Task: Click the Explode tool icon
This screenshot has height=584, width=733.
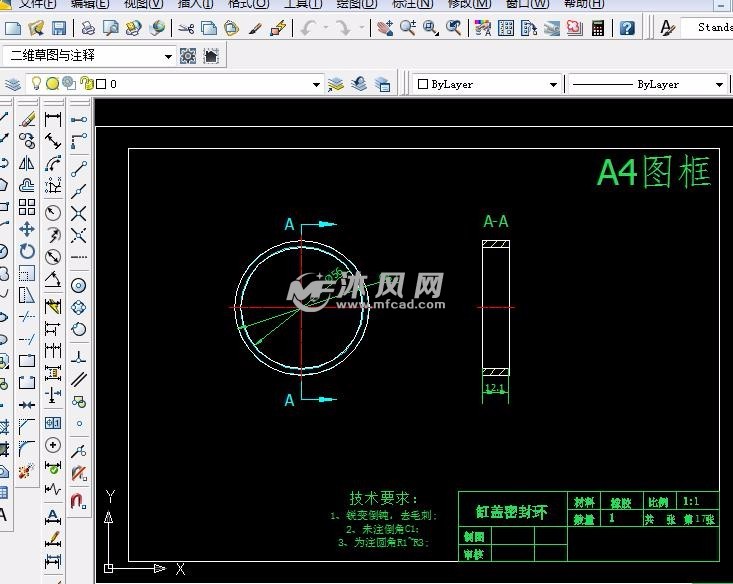Action: click(x=27, y=468)
